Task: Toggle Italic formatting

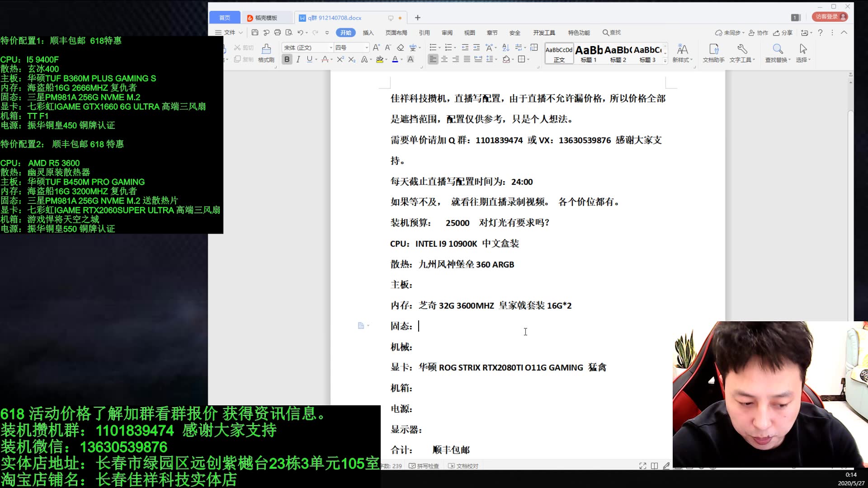Action: 298,59
